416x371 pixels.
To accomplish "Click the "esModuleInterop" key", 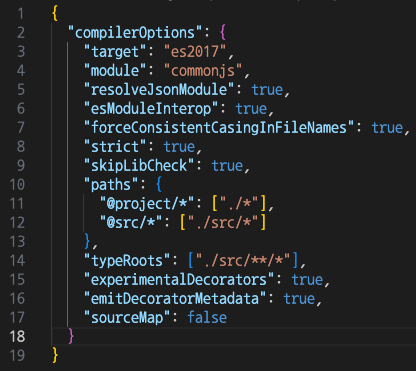I will click(151, 109).
